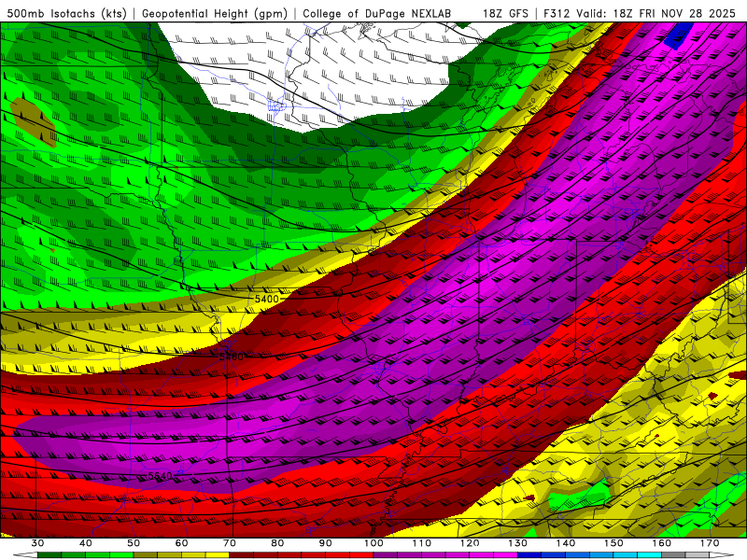
Task: Click the dark gray swatch just after 160
Action: [673, 555]
